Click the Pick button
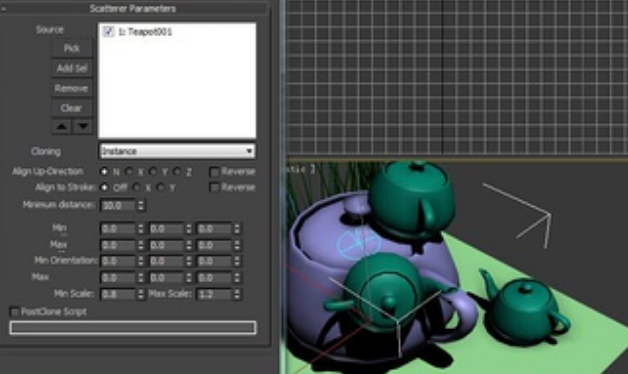 click(x=72, y=48)
